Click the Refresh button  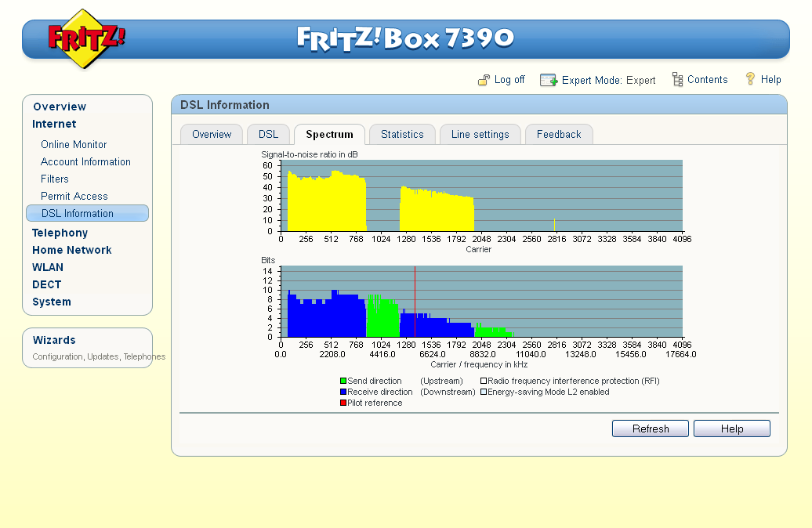(x=650, y=429)
